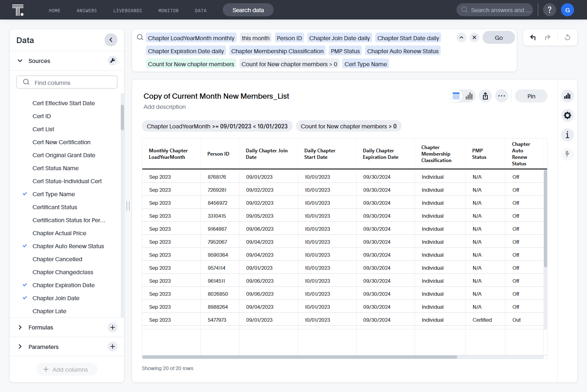The image size is (587, 392).
Task: Add a new parameter with plus icon
Action: [x=113, y=347]
